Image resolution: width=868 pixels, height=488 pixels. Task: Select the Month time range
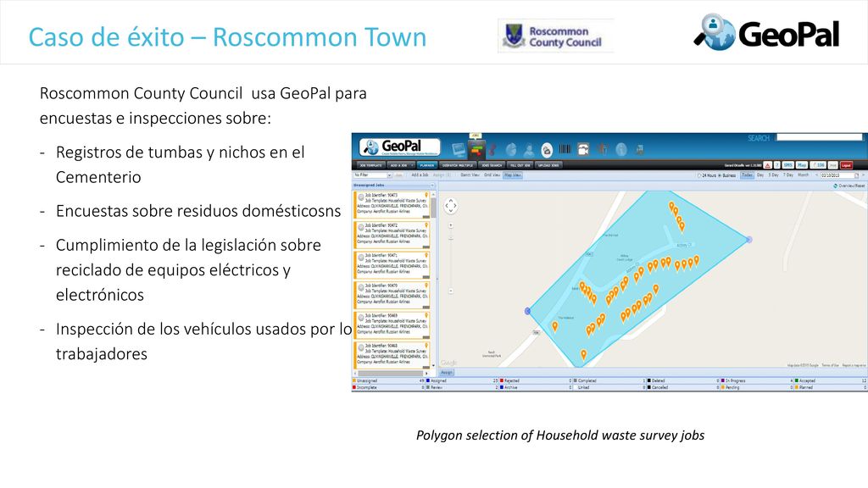[x=804, y=175]
